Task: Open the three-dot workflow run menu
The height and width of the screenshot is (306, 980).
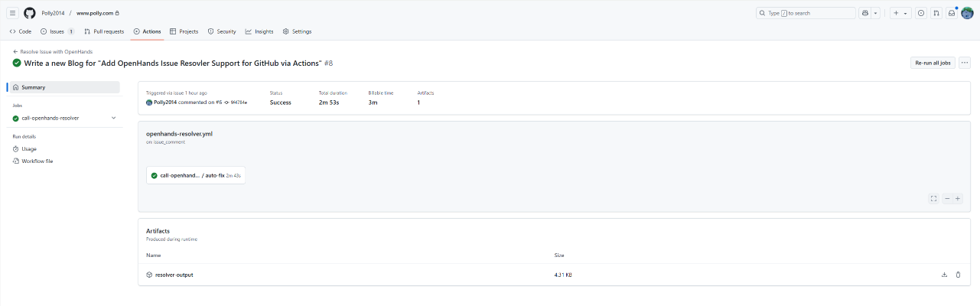Action: point(965,63)
